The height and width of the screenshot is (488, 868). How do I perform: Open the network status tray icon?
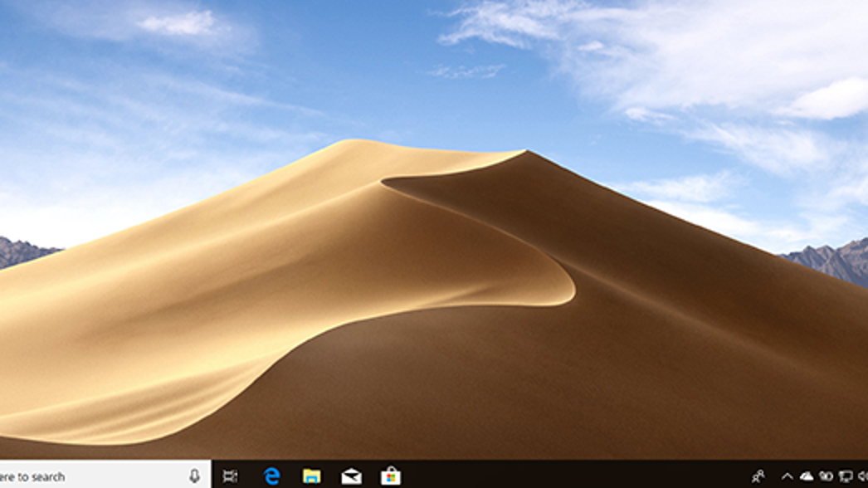point(846,476)
